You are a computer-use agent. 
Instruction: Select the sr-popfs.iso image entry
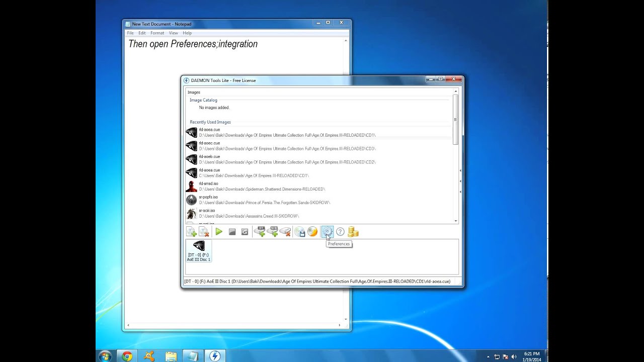(x=319, y=200)
